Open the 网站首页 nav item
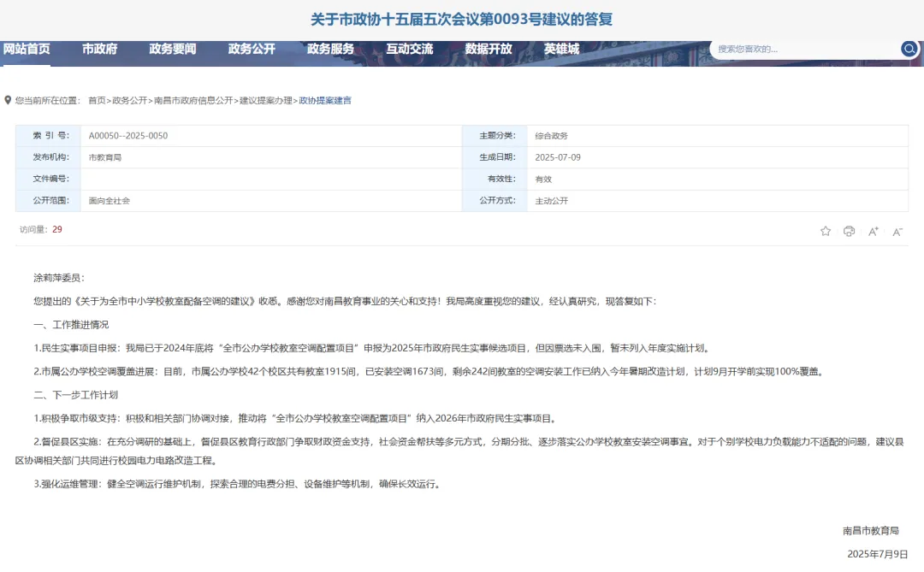Viewport: 924px width, 572px height. pyautogui.click(x=27, y=49)
